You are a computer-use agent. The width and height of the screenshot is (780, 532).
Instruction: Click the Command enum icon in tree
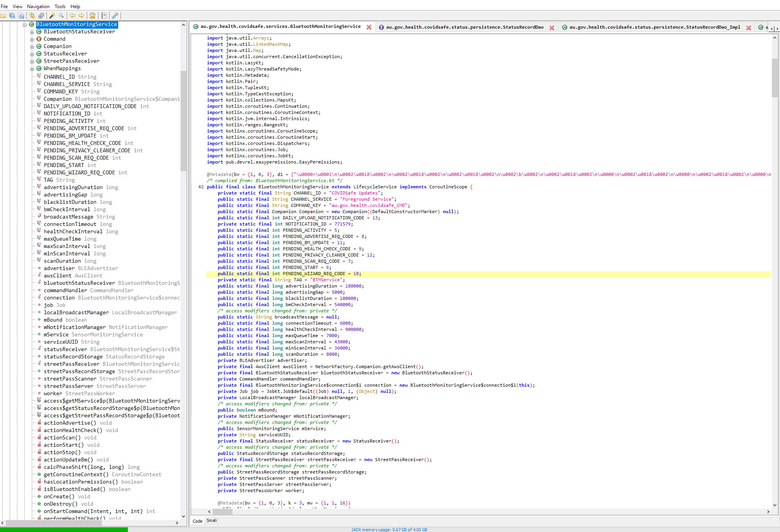click(39, 39)
